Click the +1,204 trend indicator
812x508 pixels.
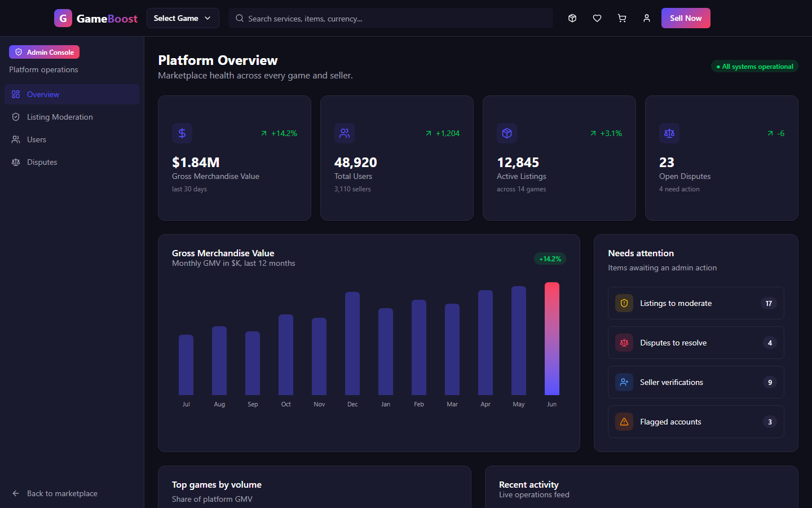(x=442, y=133)
